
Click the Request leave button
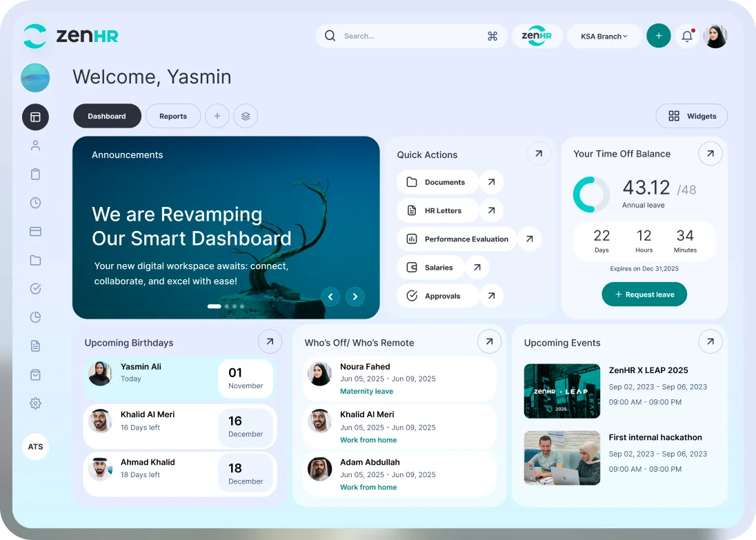644,294
